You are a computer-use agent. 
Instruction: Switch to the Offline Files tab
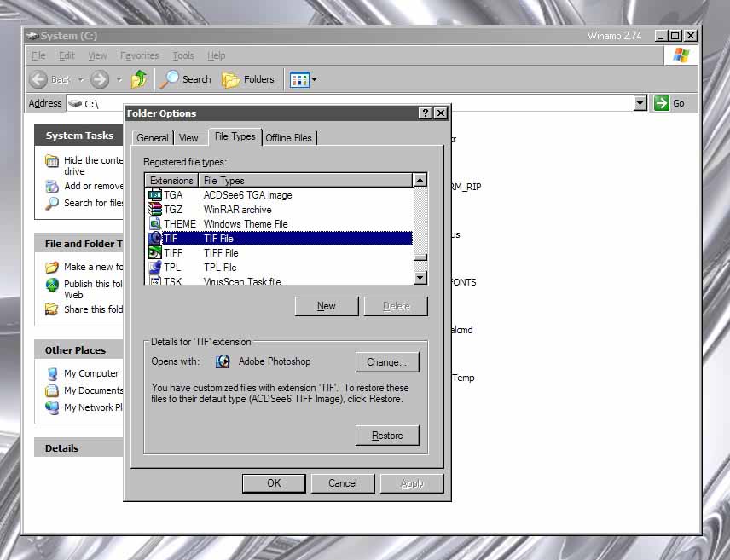(x=288, y=138)
